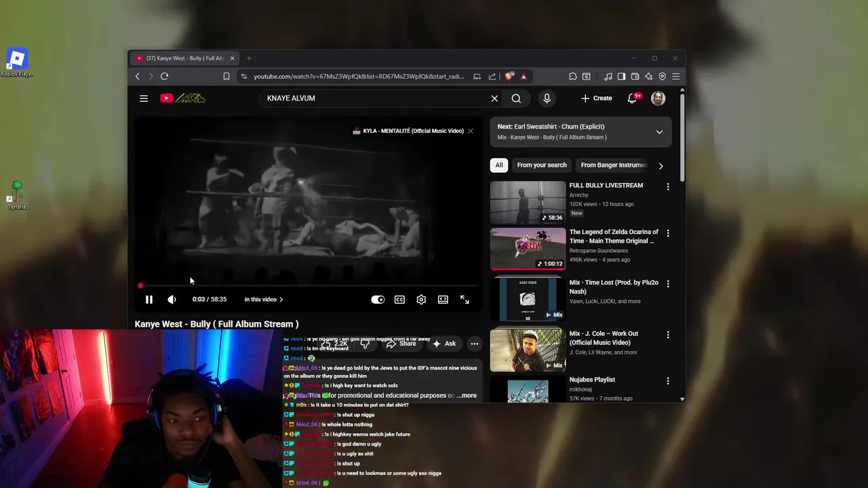Open browser extensions puzzle icon
This screenshot has height=488, width=868.
click(573, 77)
